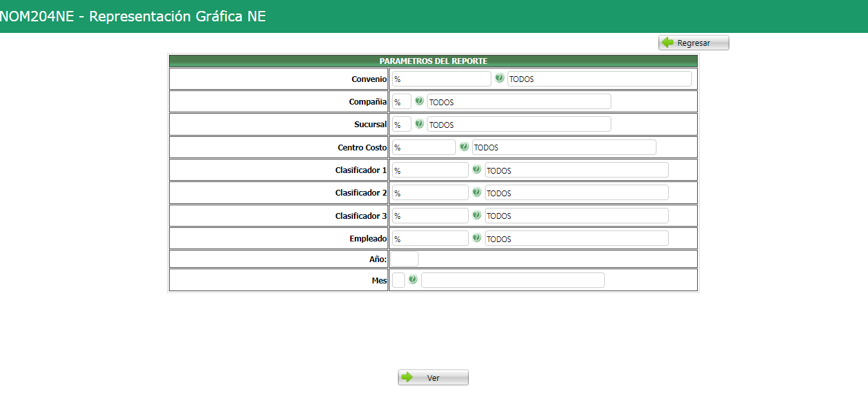
Task: Click the Convenio description field TODOS
Action: pos(600,79)
